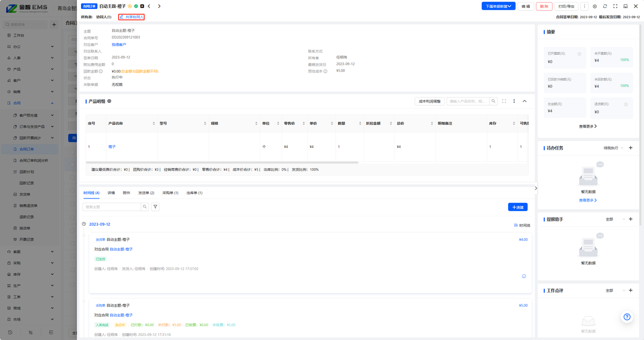Switch to the 出库单 (1) tab
Screen dimensions: 644x340
tap(195, 193)
